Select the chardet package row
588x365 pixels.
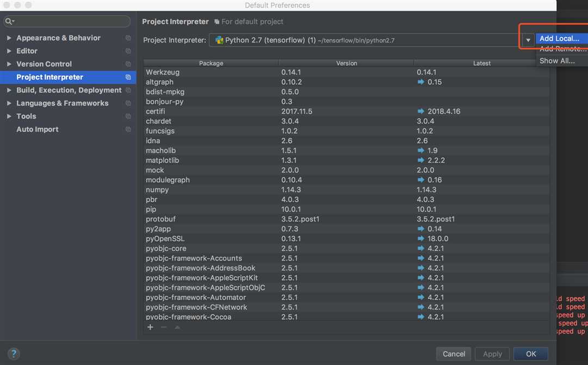[x=346, y=121]
